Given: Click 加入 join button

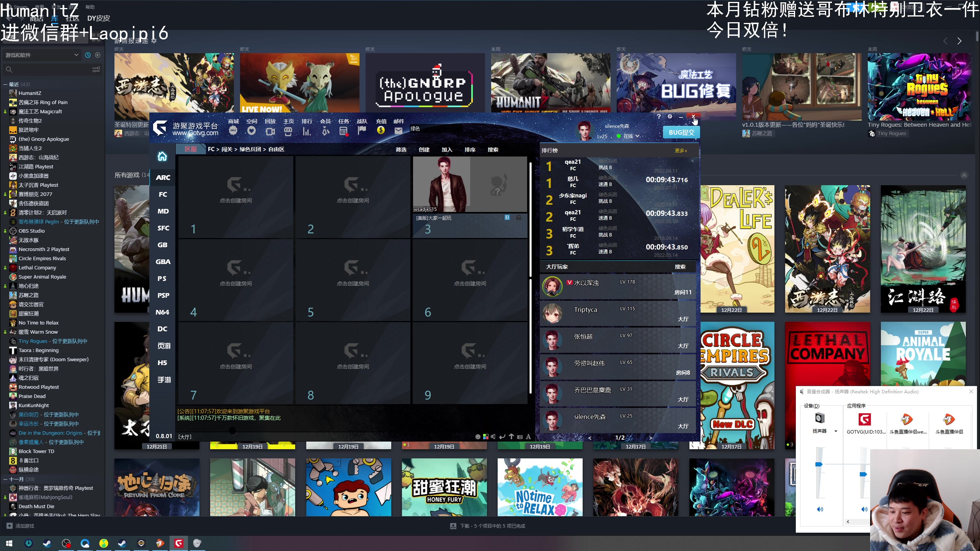Looking at the screenshot, I should [x=447, y=150].
